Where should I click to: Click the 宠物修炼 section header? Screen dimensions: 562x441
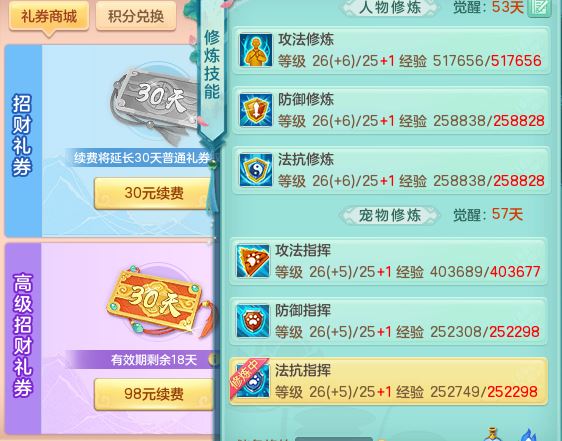coord(390,215)
